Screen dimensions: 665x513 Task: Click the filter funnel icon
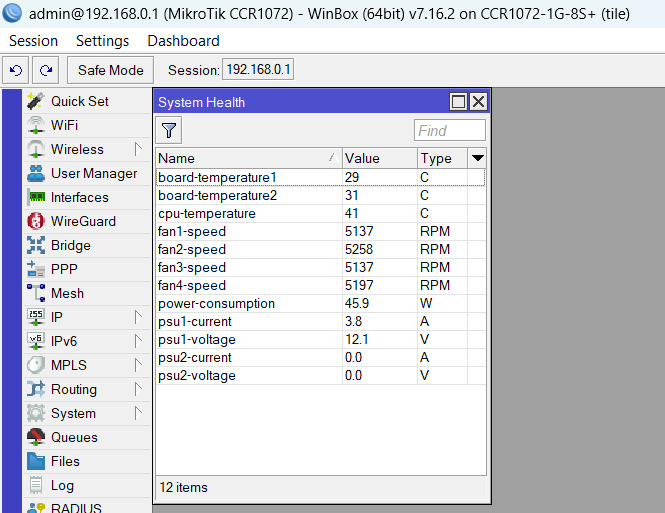pos(169,130)
